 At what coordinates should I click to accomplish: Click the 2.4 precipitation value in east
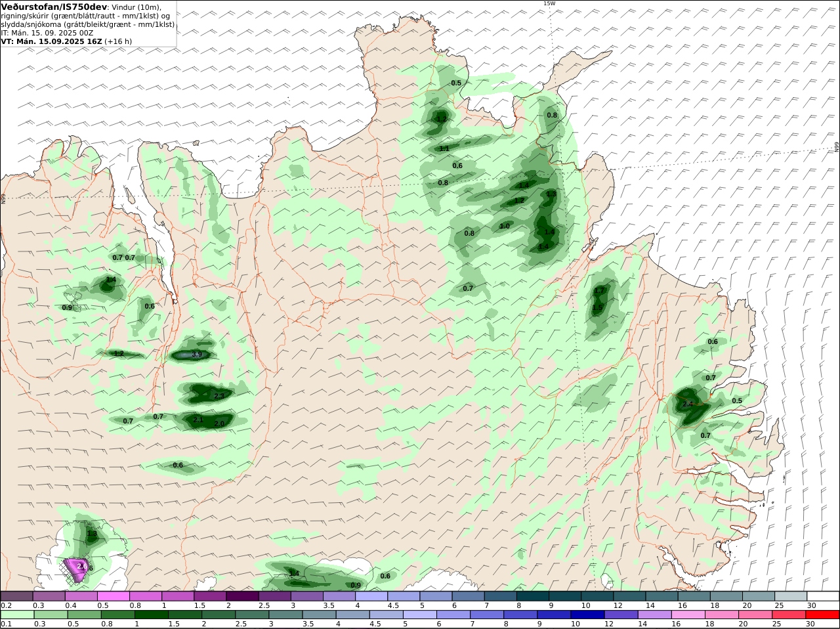pos(688,404)
